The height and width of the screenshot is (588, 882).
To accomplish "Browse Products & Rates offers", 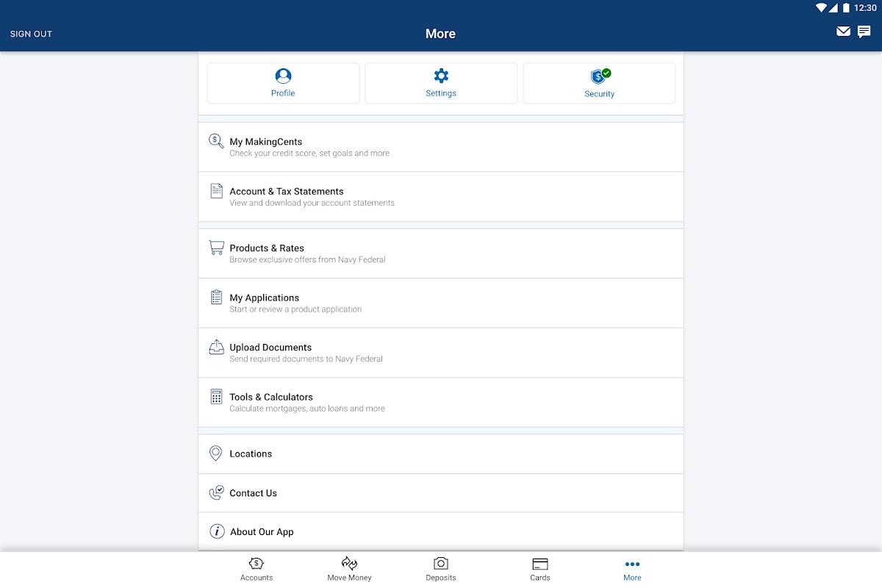I will (441, 254).
